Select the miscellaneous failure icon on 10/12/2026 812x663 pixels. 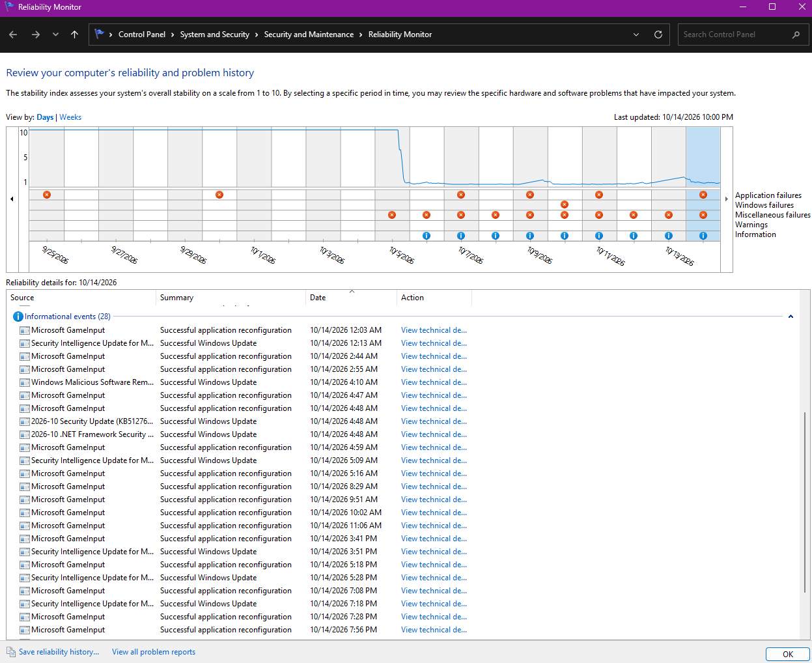pyautogui.click(x=634, y=215)
